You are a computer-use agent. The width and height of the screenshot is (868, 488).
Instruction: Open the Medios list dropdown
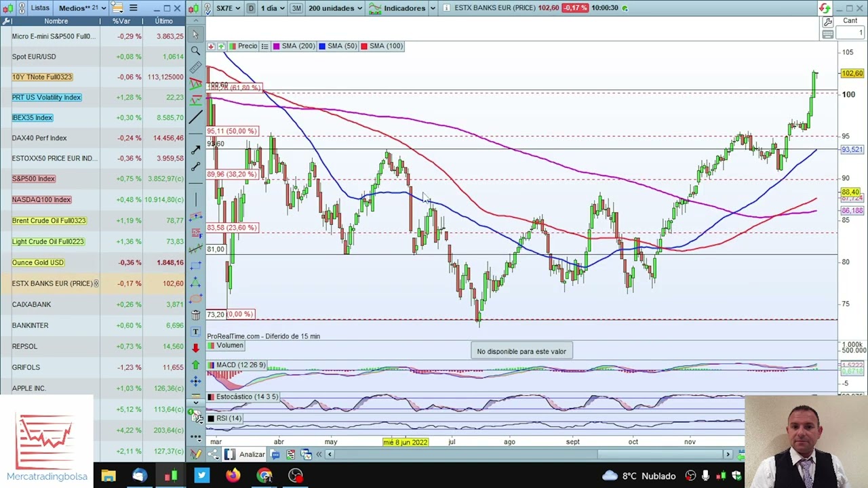tap(82, 8)
